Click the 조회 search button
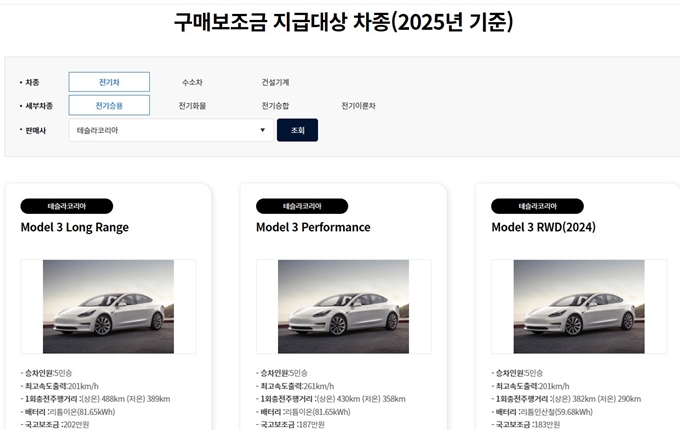 point(298,130)
